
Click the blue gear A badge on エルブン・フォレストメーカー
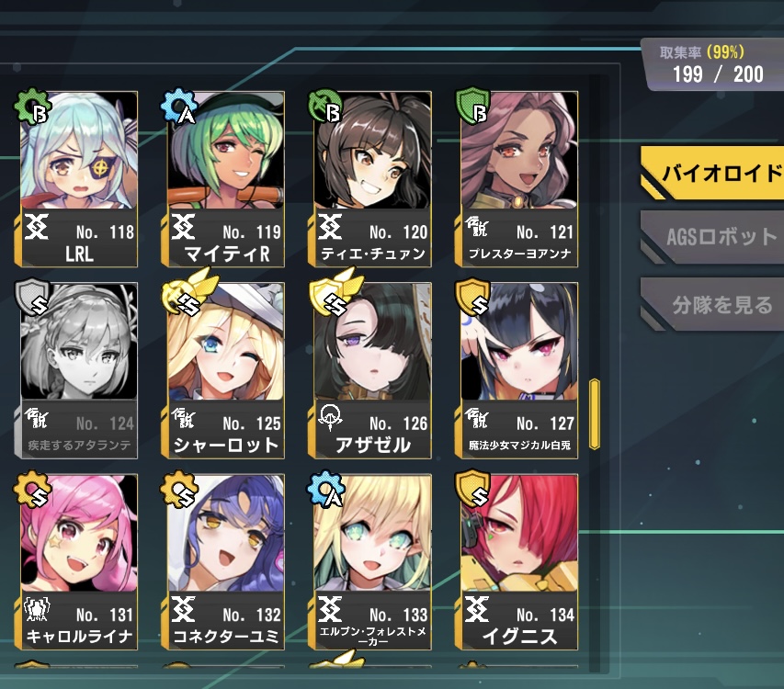[x=326, y=489]
